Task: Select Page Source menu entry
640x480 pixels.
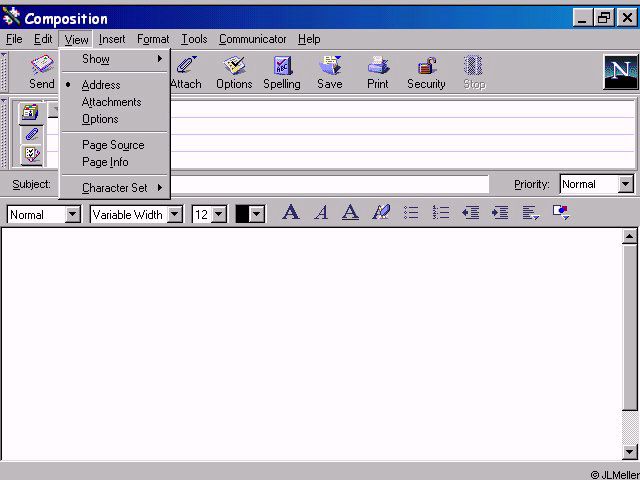Action: [x=113, y=145]
